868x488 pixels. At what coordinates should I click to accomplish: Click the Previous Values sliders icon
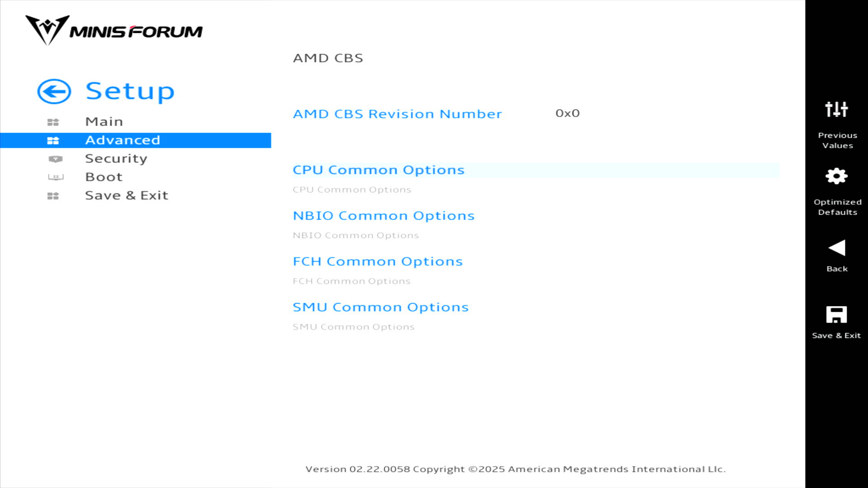coord(836,109)
